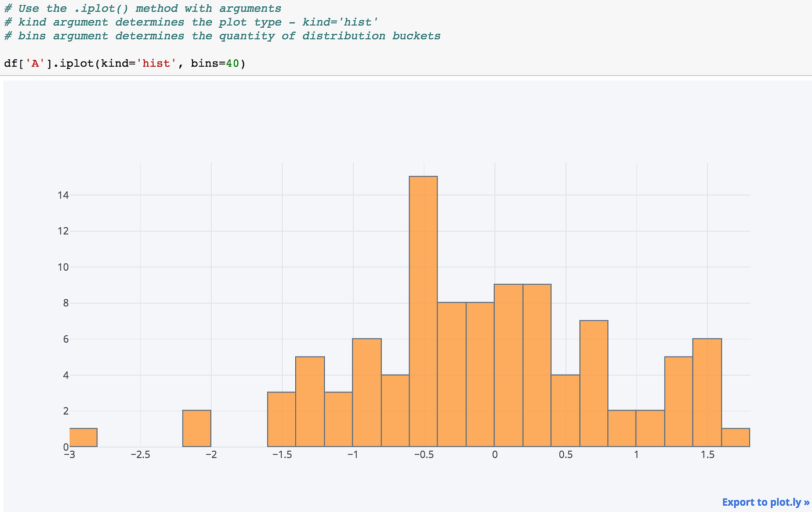The height and width of the screenshot is (512, 812).
Task: Click the "Export to plot.ly »" link
Action: [764, 502]
